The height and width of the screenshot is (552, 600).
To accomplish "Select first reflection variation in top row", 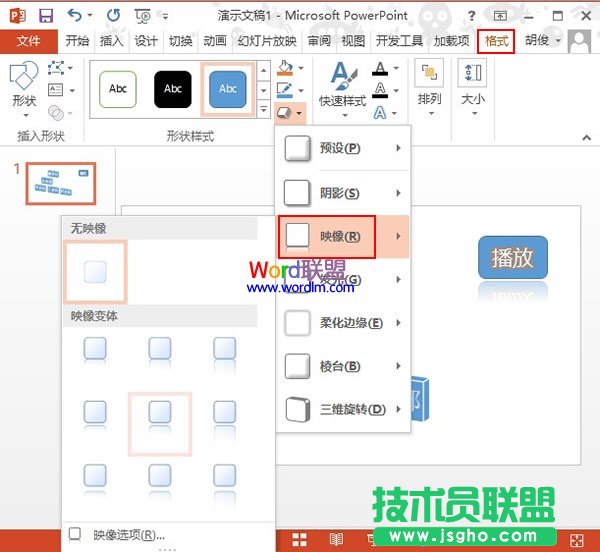I will tap(95, 353).
